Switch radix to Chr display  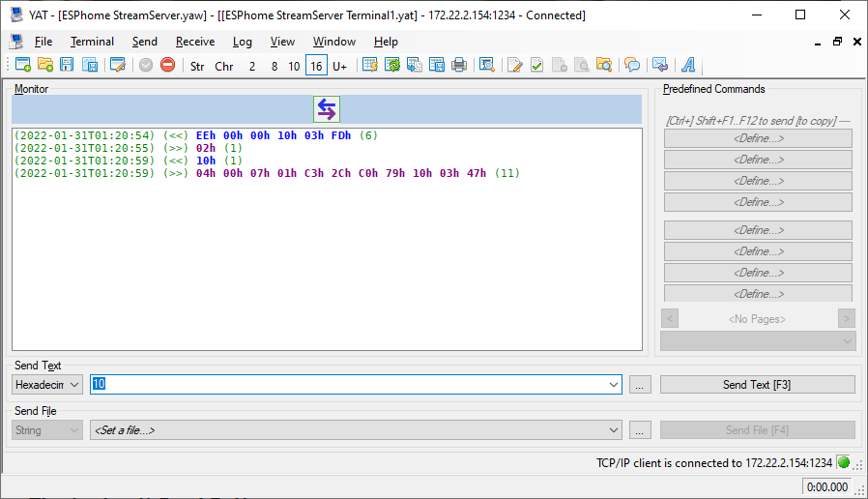[x=224, y=66]
